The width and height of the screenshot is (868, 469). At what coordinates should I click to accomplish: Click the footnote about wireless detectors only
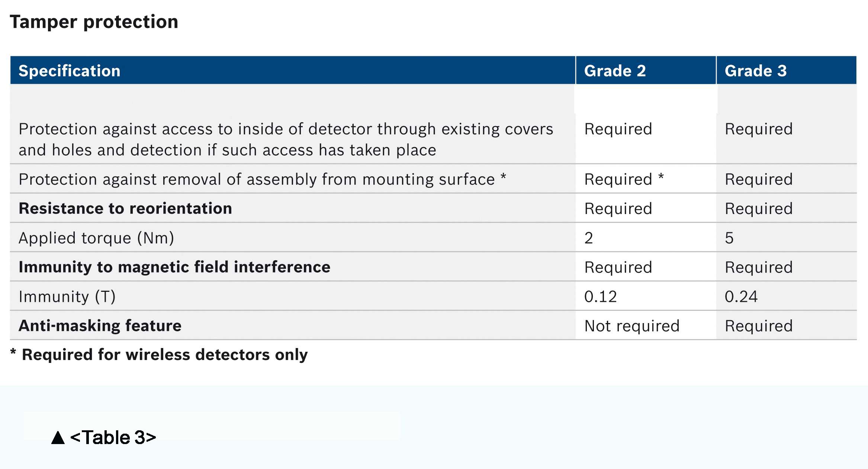point(159,354)
